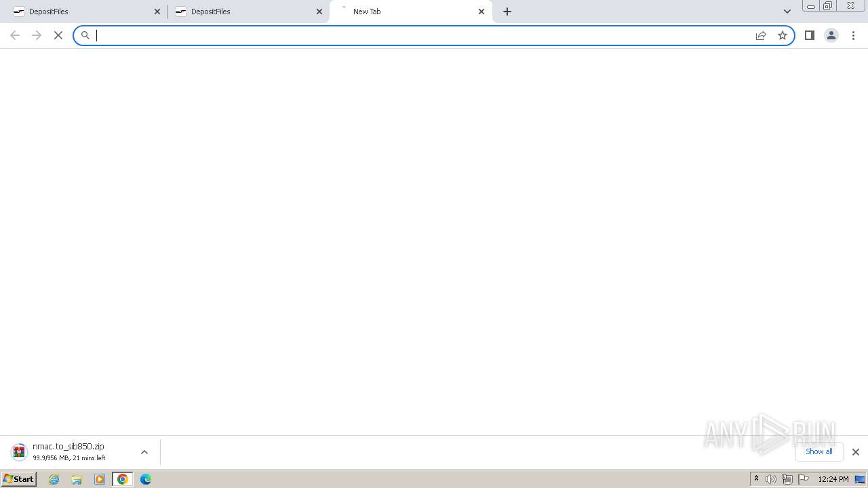Open the tab search dropdown arrow
This screenshot has height=488, width=868.
click(x=787, y=12)
